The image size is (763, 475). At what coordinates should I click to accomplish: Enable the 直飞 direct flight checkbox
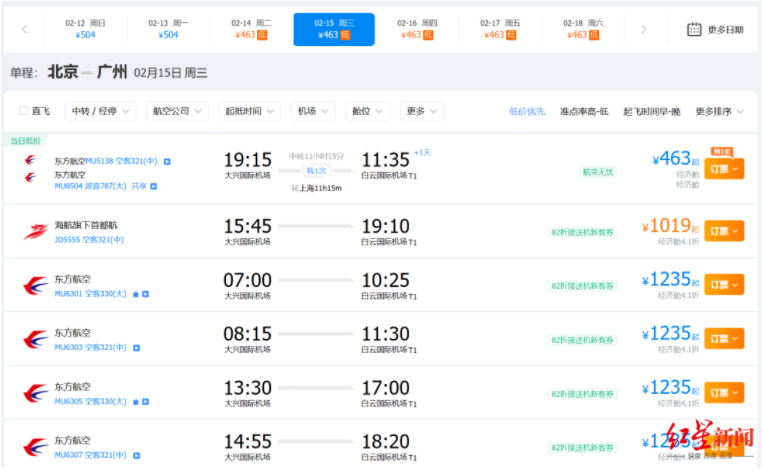(x=23, y=111)
